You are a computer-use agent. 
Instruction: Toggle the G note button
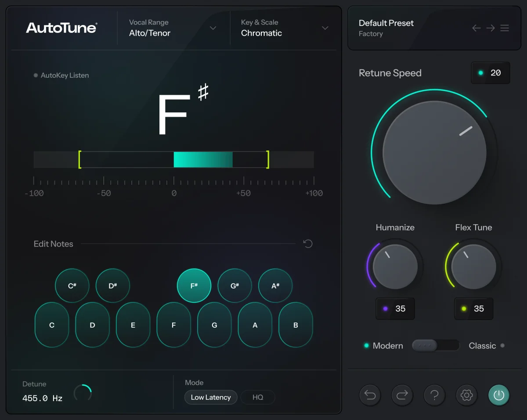click(214, 325)
